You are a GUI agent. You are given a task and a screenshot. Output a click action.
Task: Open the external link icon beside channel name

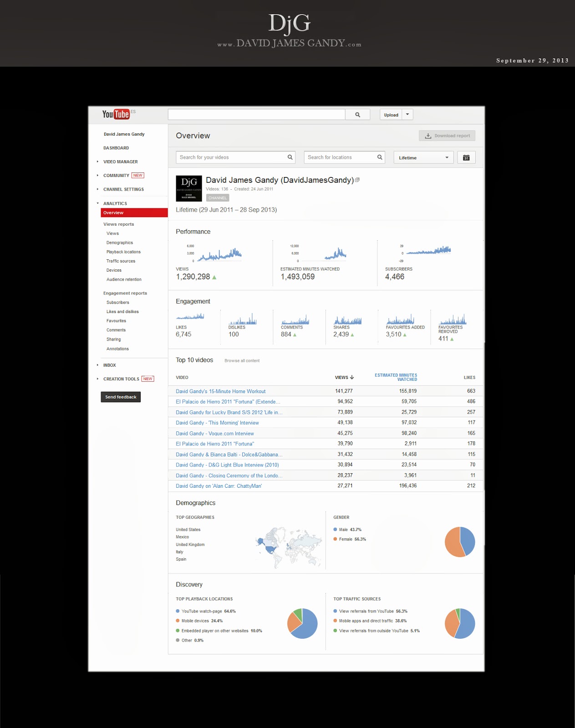357,180
